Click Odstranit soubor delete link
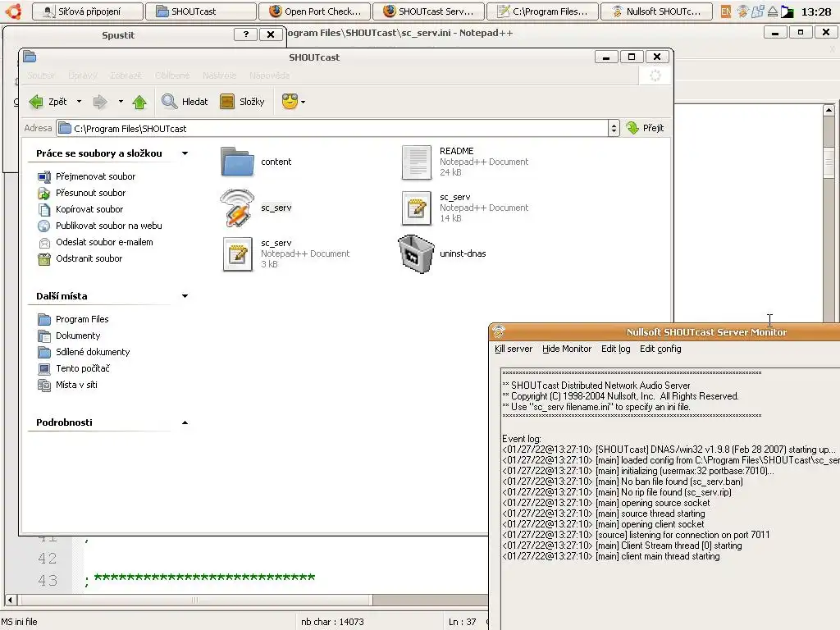The width and height of the screenshot is (840, 630). (89, 258)
